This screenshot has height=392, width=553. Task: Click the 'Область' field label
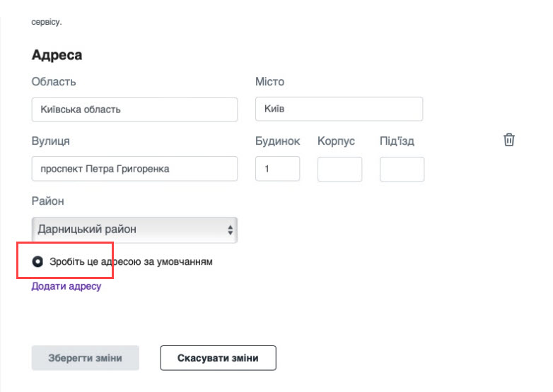[54, 82]
